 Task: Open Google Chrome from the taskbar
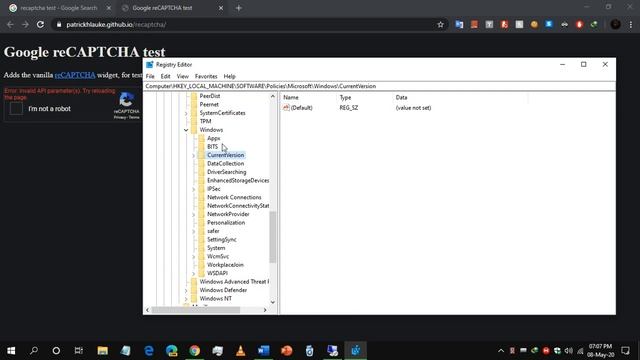tap(195, 351)
